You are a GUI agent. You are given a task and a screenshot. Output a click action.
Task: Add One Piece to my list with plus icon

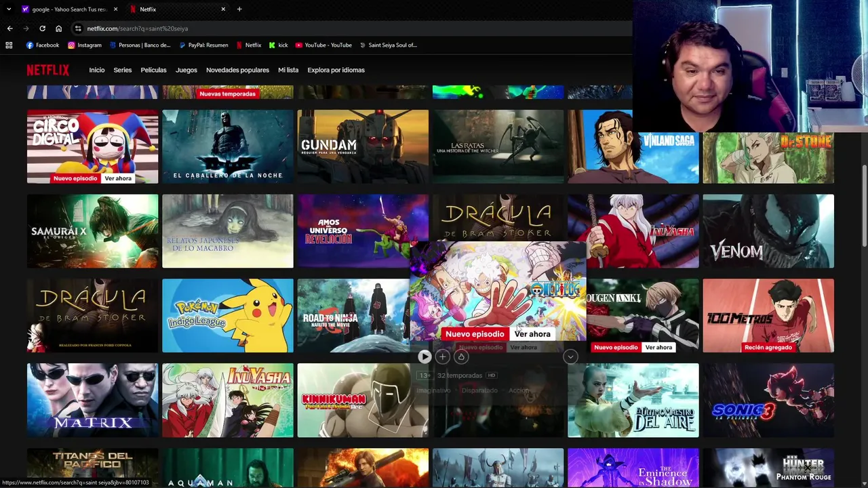point(442,356)
